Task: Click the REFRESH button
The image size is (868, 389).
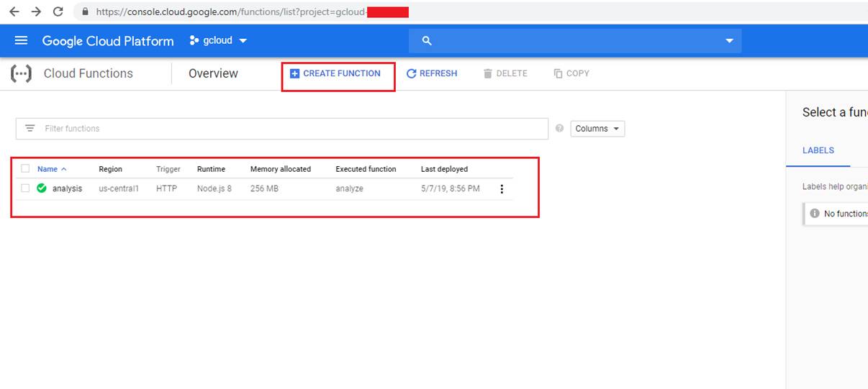Action: (x=432, y=73)
